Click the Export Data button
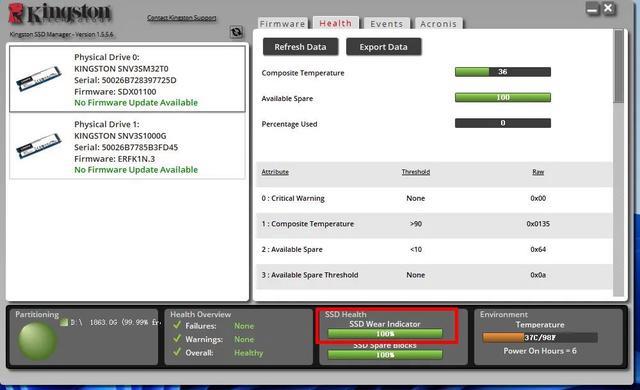This screenshot has height=390, width=640. pyautogui.click(x=384, y=47)
